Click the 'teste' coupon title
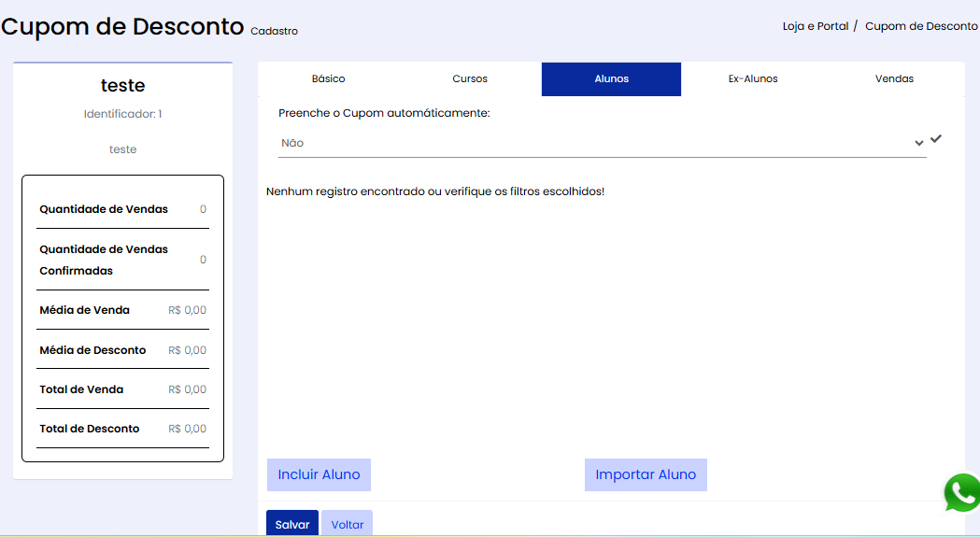Viewport: 980px width, 537px height. [122, 86]
